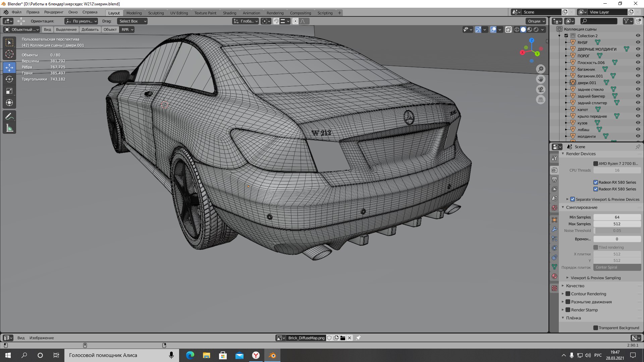Pick the Annotate pencil tool
The image size is (644, 362).
(9, 116)
